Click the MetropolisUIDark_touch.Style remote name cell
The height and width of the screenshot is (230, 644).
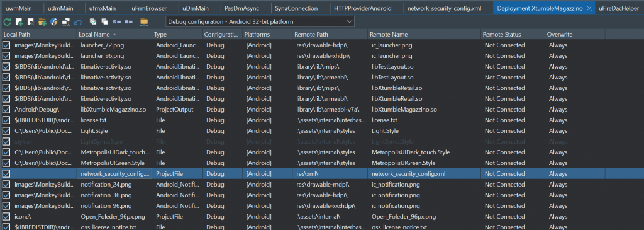424,152
